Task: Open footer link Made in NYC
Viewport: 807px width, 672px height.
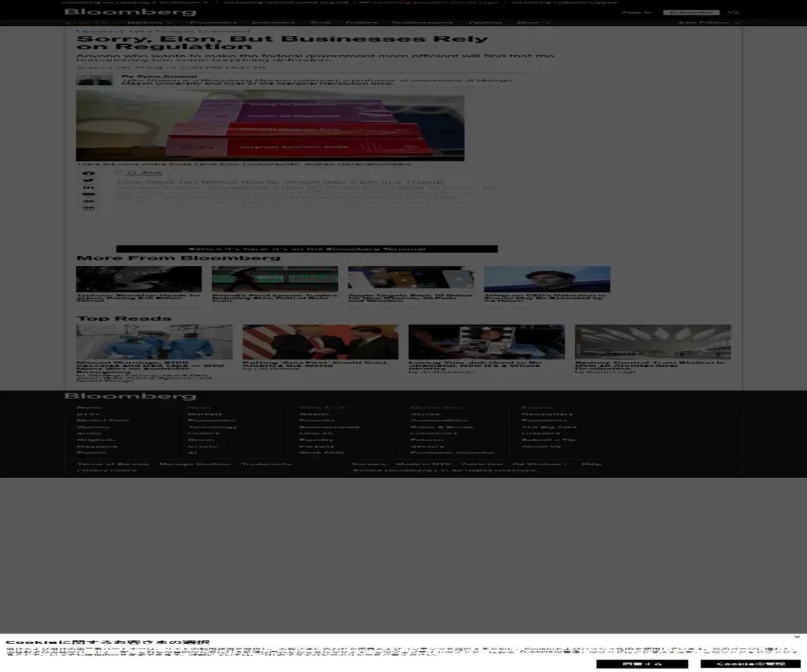Action: (423, 464)
